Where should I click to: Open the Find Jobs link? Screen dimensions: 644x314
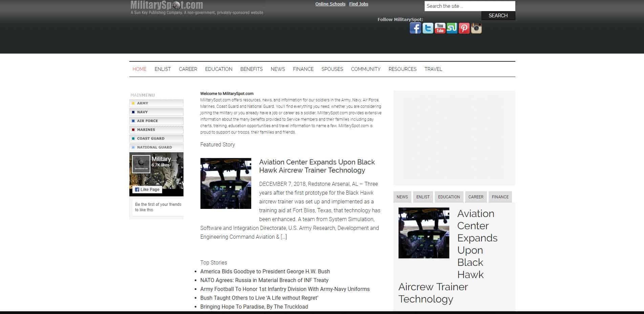coord(359,4)
